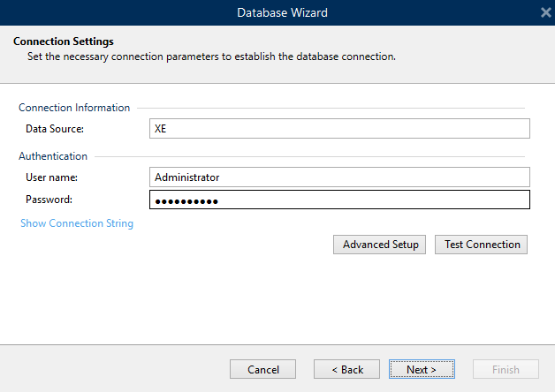Close the Database Wizard window

[x=545, y=12]
